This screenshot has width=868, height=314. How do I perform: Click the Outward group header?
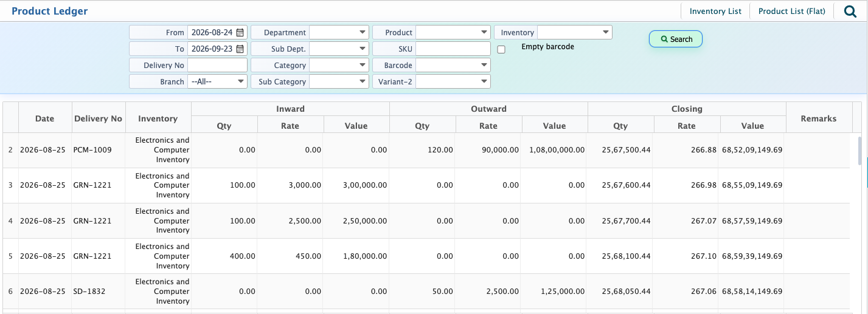pos(488,109)
